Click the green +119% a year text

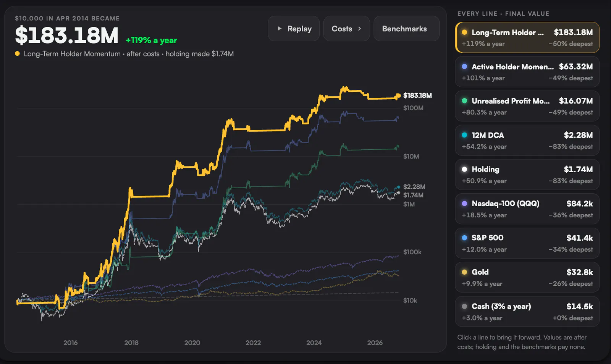point(151,40)
